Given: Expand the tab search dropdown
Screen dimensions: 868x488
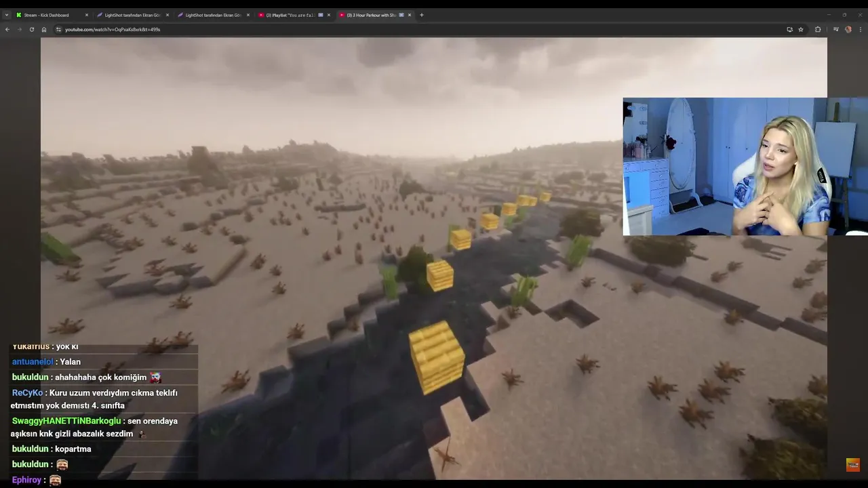Looking at the screenshot, I should 7,15.
